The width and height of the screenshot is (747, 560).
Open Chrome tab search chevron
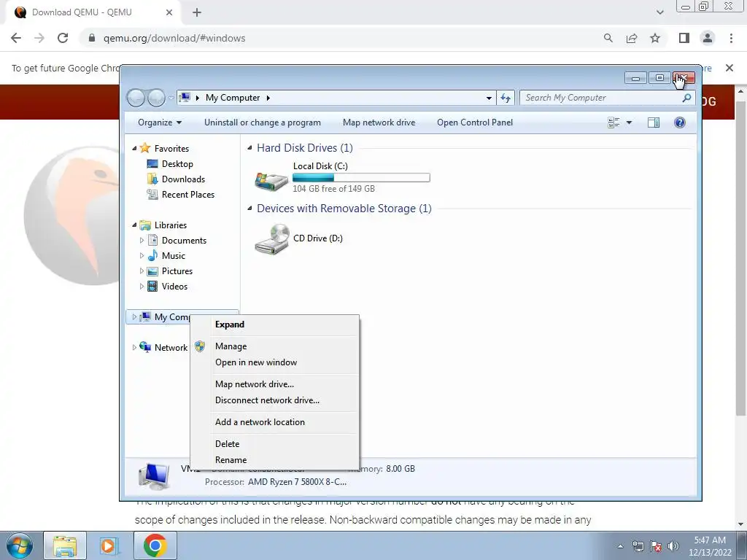point(659,12)
